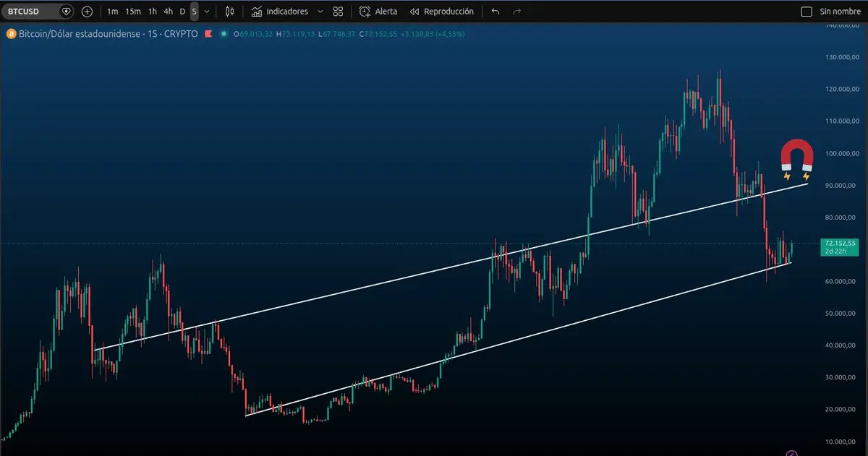
Task: Open the Indicadores menu
Action: [280, 12]
